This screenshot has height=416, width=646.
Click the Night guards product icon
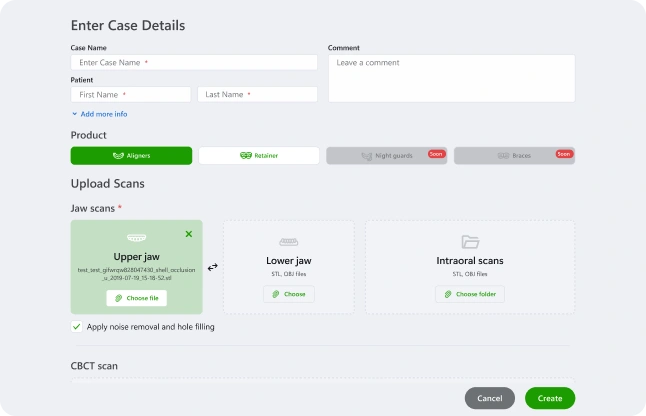[366, 156]
